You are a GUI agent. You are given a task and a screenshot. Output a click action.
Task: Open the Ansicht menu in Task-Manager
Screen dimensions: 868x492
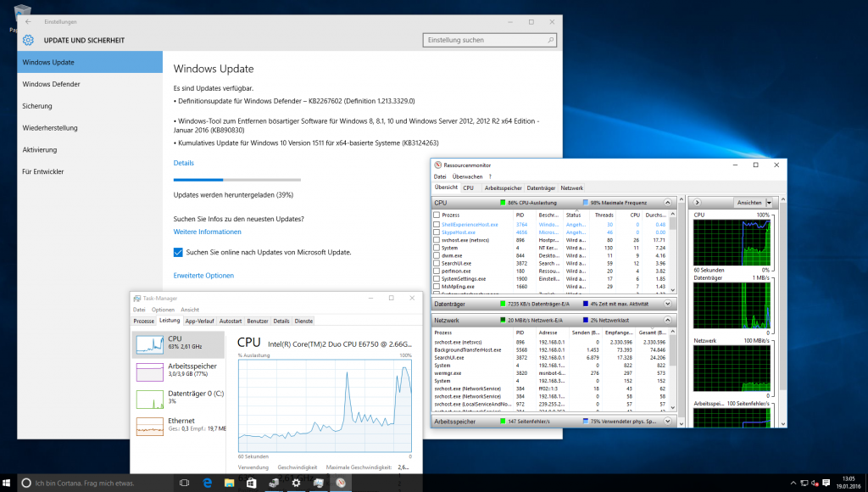pyautogui.click(x=190, y=310)
